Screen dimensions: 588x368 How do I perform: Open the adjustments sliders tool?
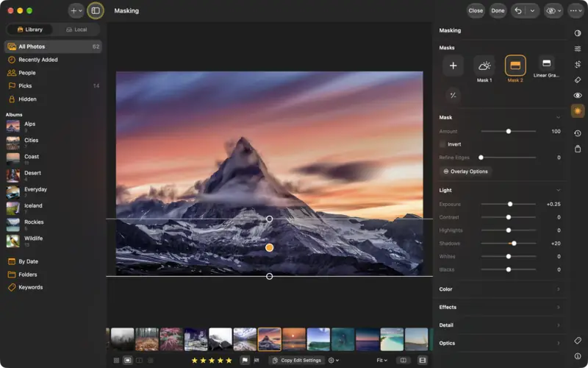578,49
